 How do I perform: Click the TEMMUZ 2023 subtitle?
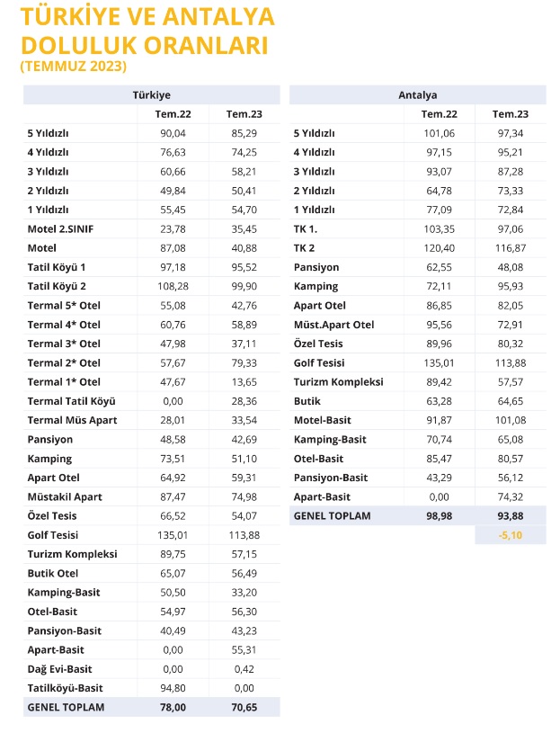[74, 66]
